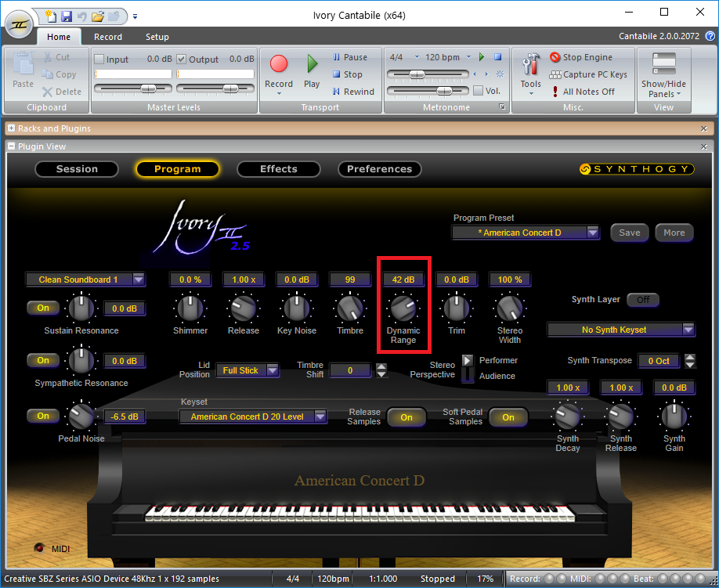Enable the Input level checkbox
This screenshot has width=719, height=588.
[x=99, y=60]
